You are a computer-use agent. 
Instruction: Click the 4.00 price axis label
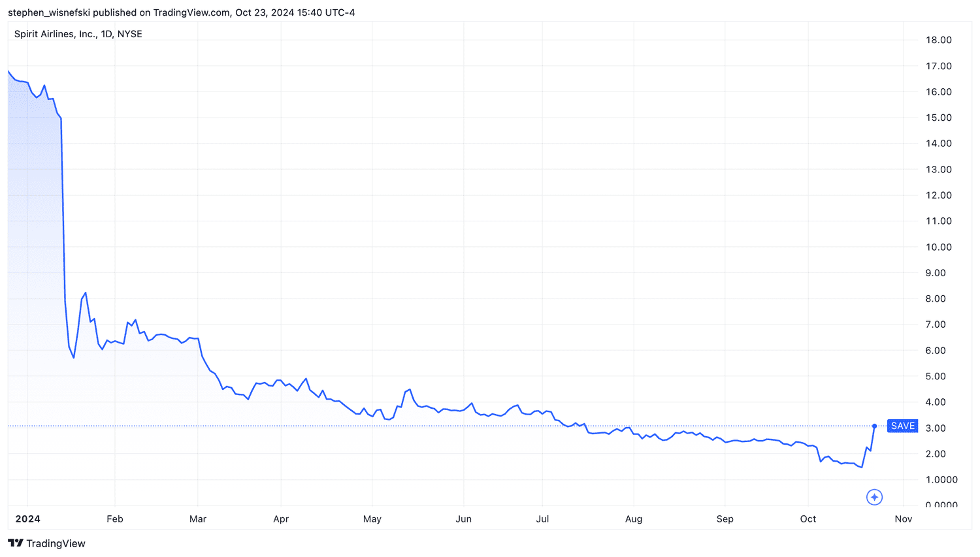pos(936,402)
